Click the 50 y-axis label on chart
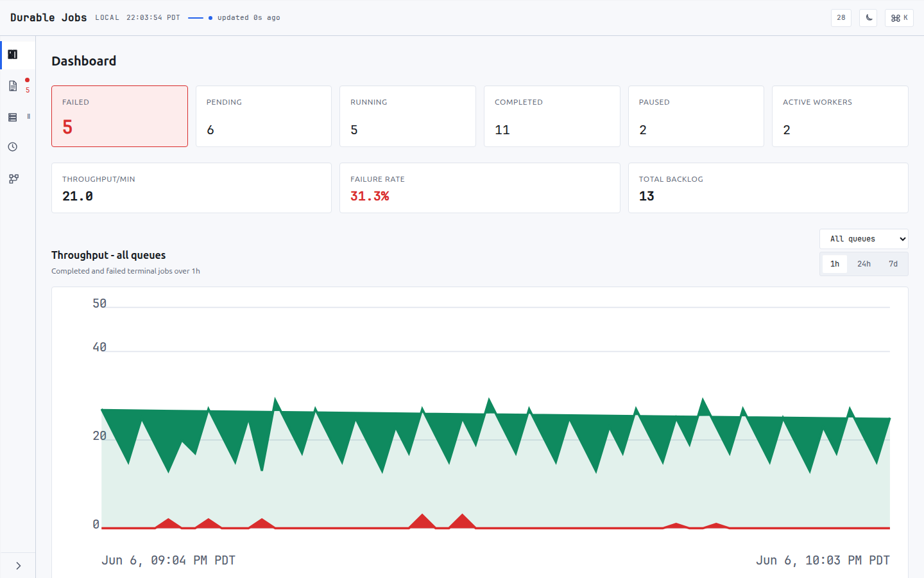This screenshot has width=924, height=578. click(99, 303)
